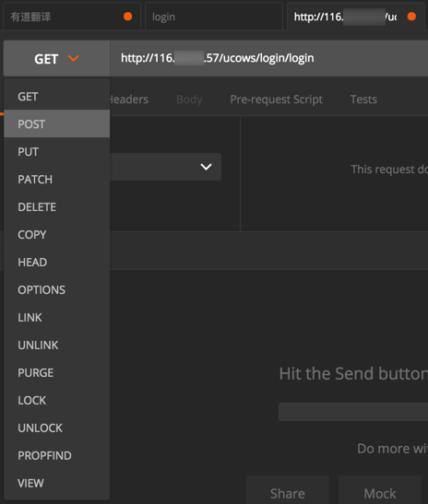Click the 'Hit the Send button' text
This screenshot has height=504, width=428.
[353, 373]
